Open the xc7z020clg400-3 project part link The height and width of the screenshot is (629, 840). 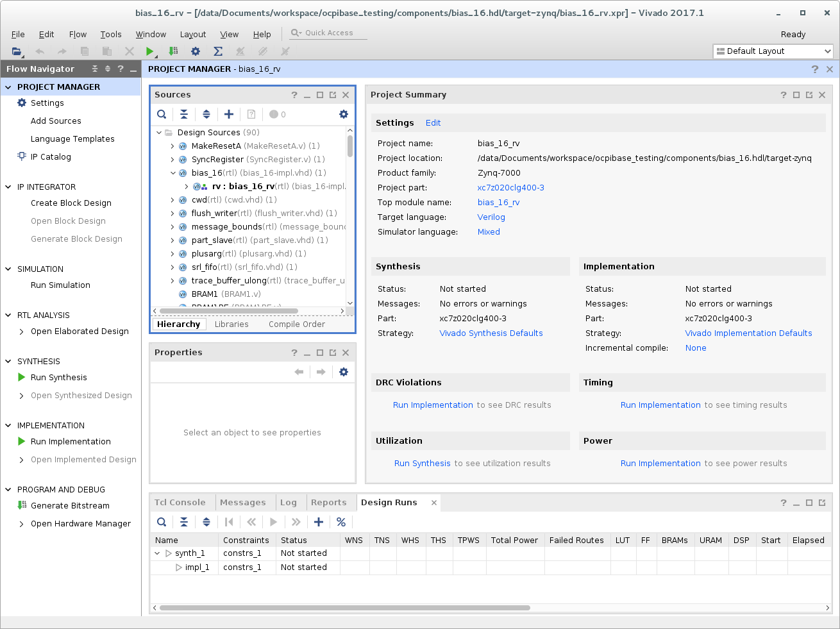tap(511, 188)
